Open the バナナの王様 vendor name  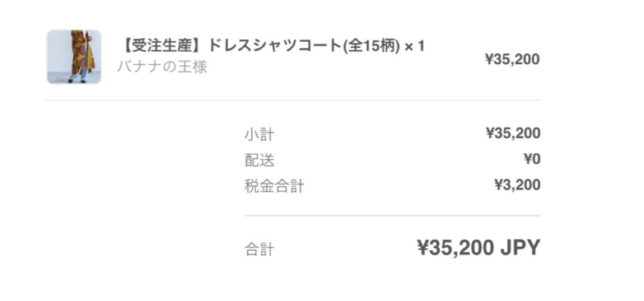162,67
